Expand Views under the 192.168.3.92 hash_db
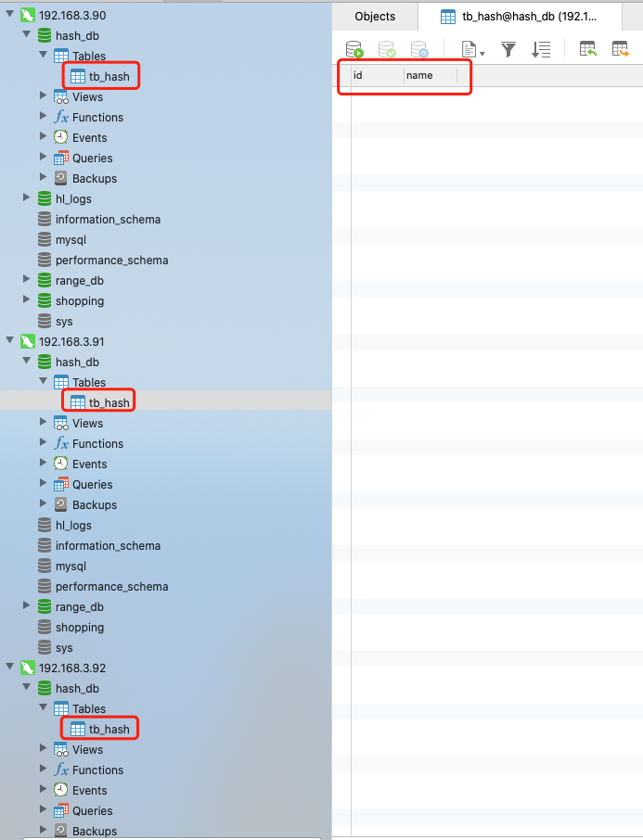The height and width of the screenshot is (840, 643). (44, 749)
